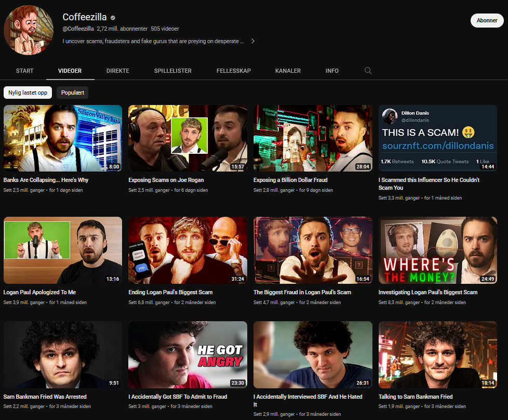Go to the FELLESSKAP tab
Screen dimensions: 508x420
pos(233,71)
